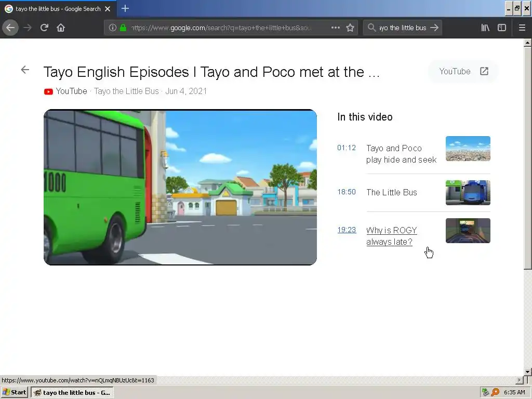Click the address bar URL field

[x=220, y=28]
